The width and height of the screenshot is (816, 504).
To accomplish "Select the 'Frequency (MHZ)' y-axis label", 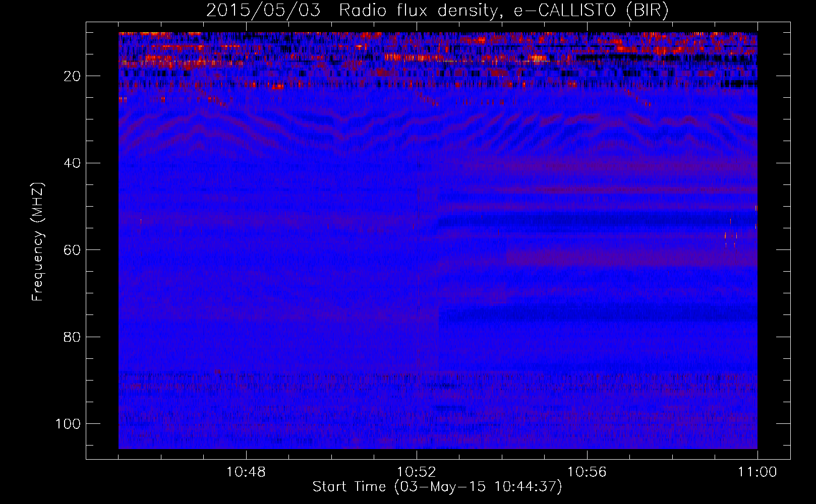I will pyautogui.click(x=38, y=242).
